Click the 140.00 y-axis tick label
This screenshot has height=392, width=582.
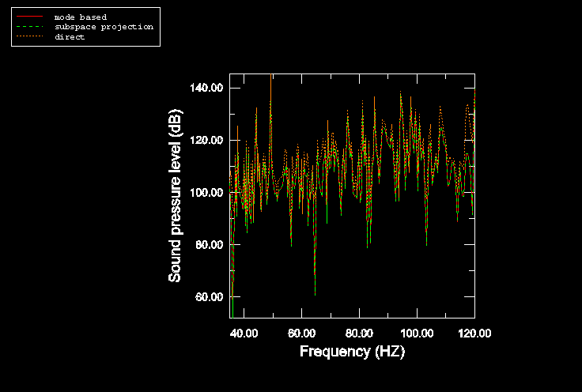206,88
